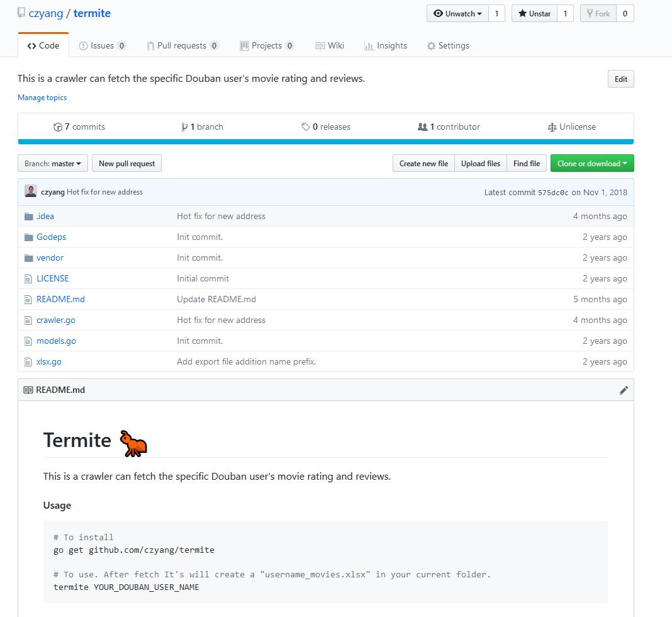The image size is (672, 617).
Task: Switch to the Issues tab
Action: point(102,46)
